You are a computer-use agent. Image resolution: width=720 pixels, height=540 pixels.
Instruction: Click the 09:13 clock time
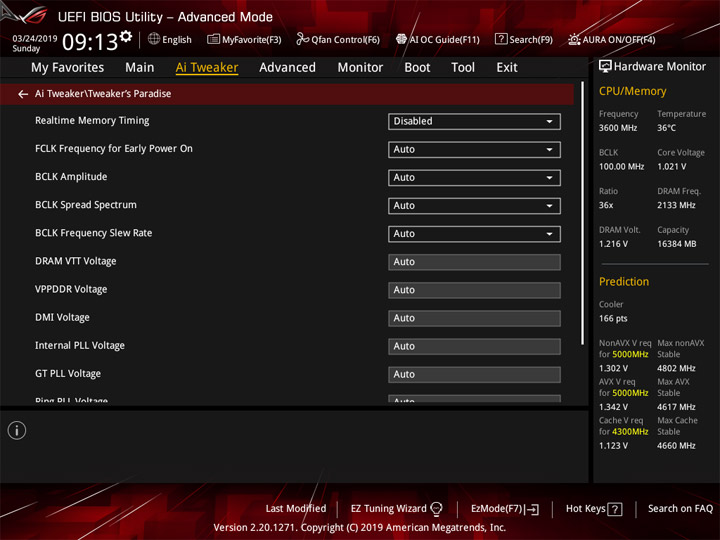[x=90, y=42]
